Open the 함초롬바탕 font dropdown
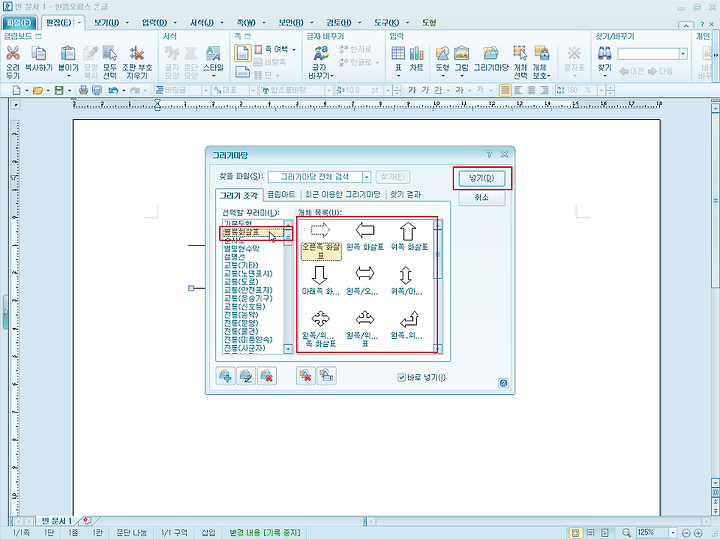This screenshot has height=539, width=720. click(328, 90)
